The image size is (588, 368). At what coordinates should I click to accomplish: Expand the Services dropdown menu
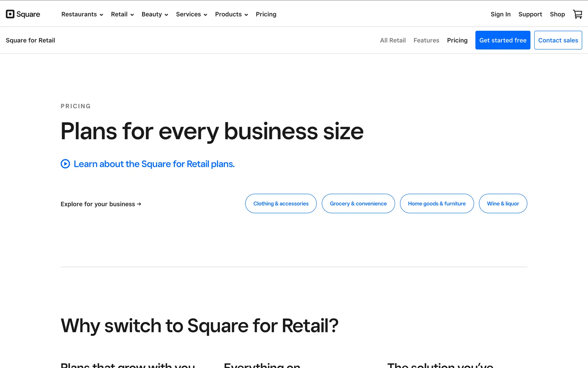(191, 14)
